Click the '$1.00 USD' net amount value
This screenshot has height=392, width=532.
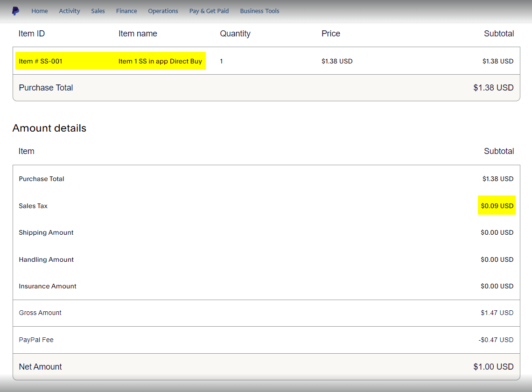[493, 366]
